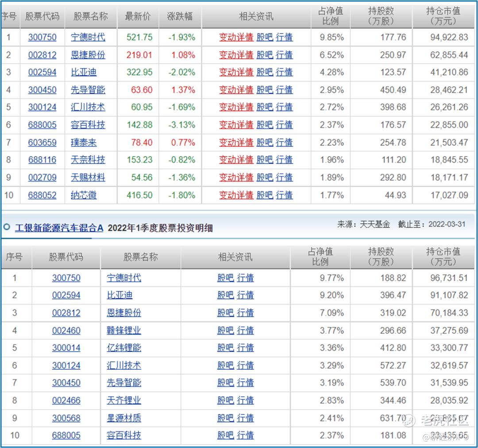Open 股吧 for the 赣锋锂业 row

tap(225, 331)
